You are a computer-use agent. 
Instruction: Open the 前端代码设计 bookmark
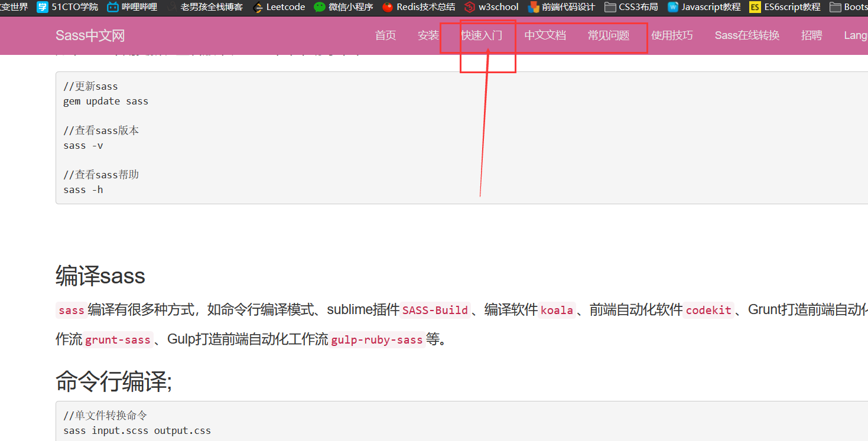561,7
